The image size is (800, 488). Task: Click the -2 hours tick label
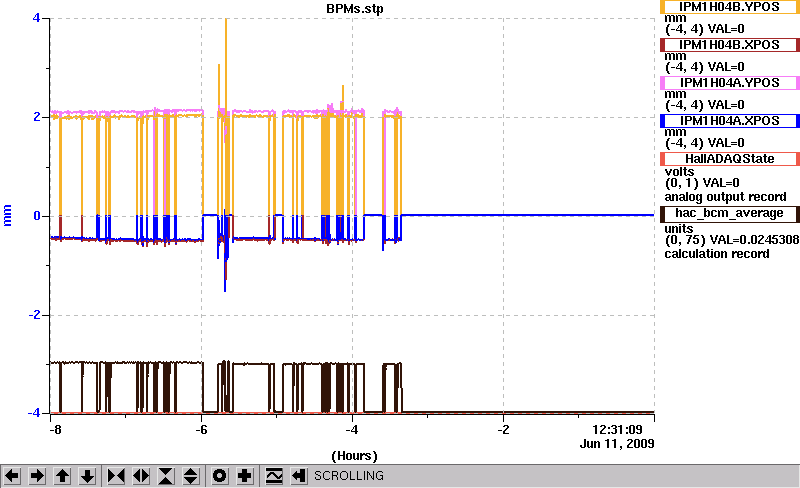click(503, 429)
